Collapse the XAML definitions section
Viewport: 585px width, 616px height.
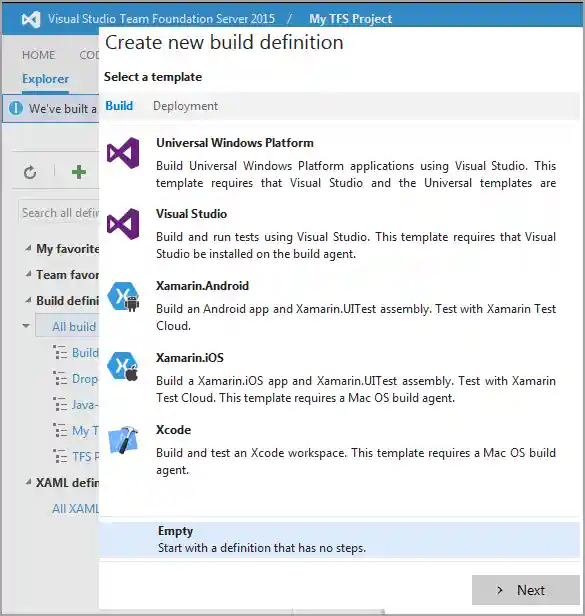pyautogui.click(x=28, y=482)
